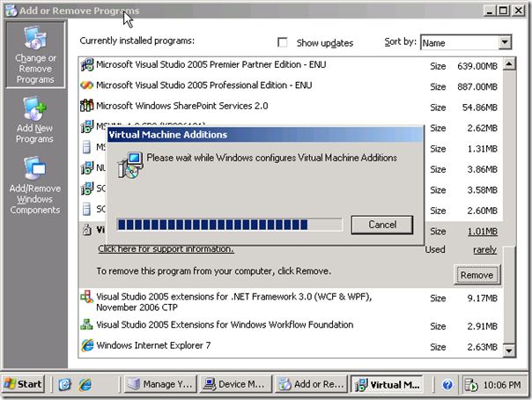
Task: Click the 1.01MB size value
Action: 483,232
